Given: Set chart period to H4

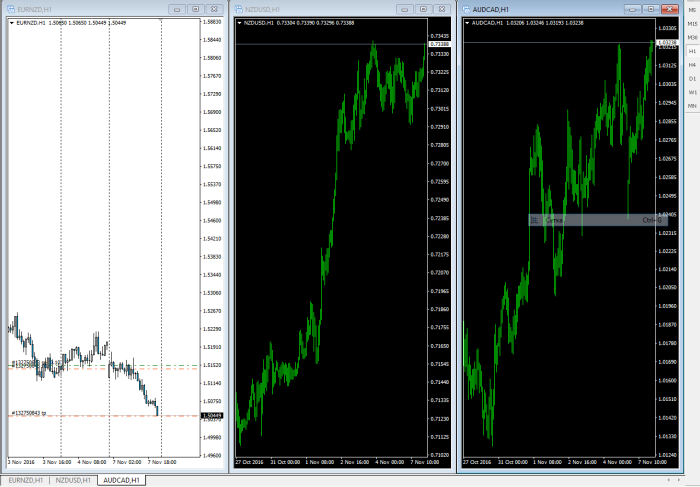Looking at the screenshot, I should 692,65.
